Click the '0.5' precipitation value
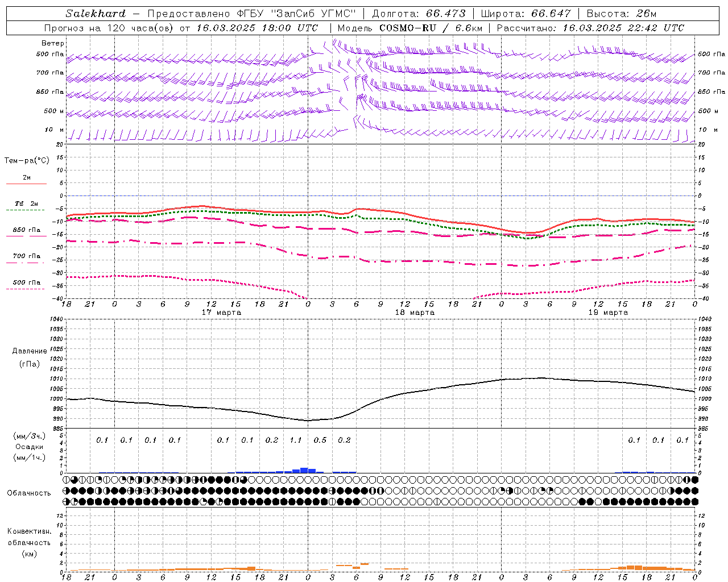This screenshot has width=728, height=582. 320,440
